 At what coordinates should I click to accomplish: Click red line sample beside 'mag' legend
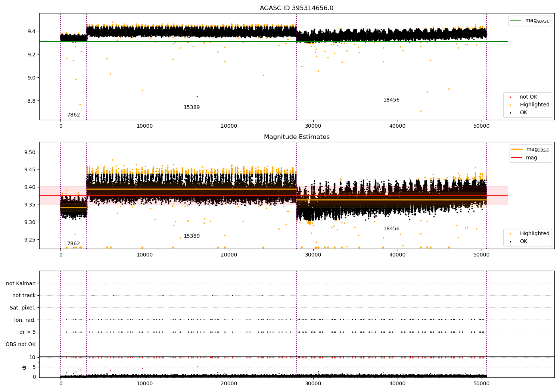(x=517, y=158)
